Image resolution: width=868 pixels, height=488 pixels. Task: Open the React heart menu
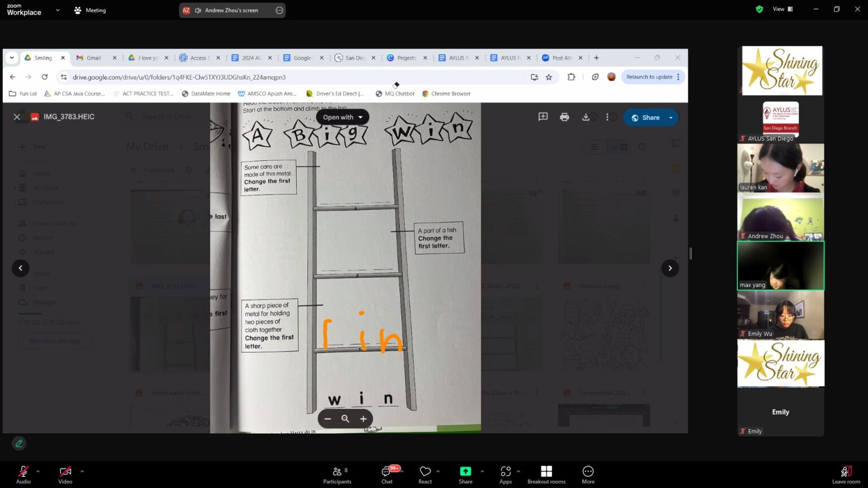(x=425, y=475)
